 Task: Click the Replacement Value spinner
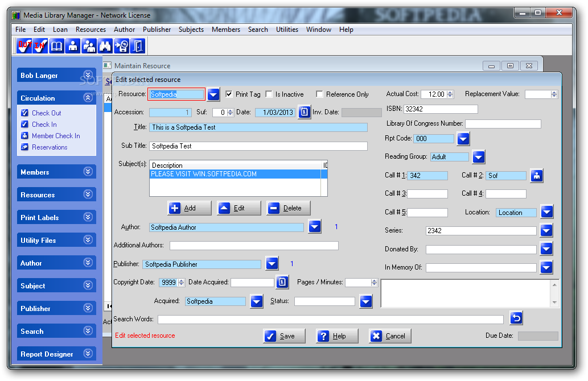[554, 94]
